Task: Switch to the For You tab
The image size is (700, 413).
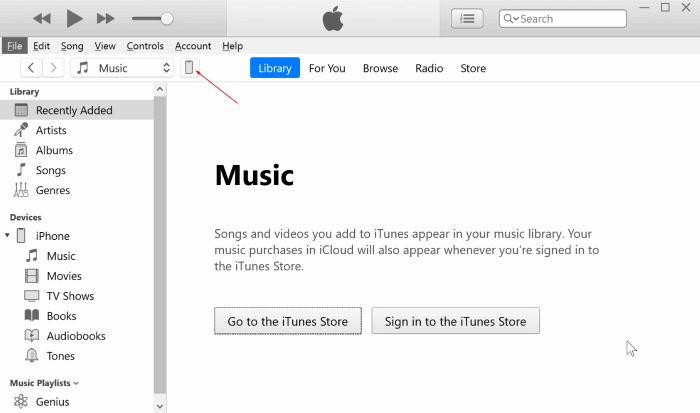Action: coord(327,68)
